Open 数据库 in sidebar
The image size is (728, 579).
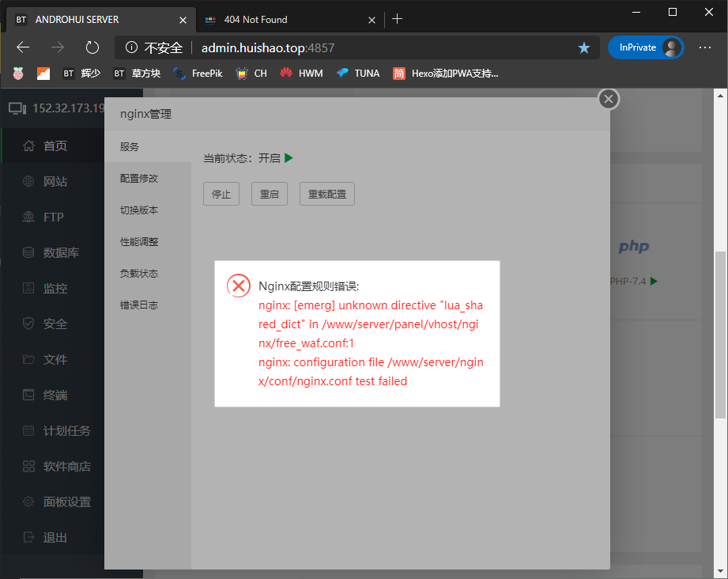[53, 253]
